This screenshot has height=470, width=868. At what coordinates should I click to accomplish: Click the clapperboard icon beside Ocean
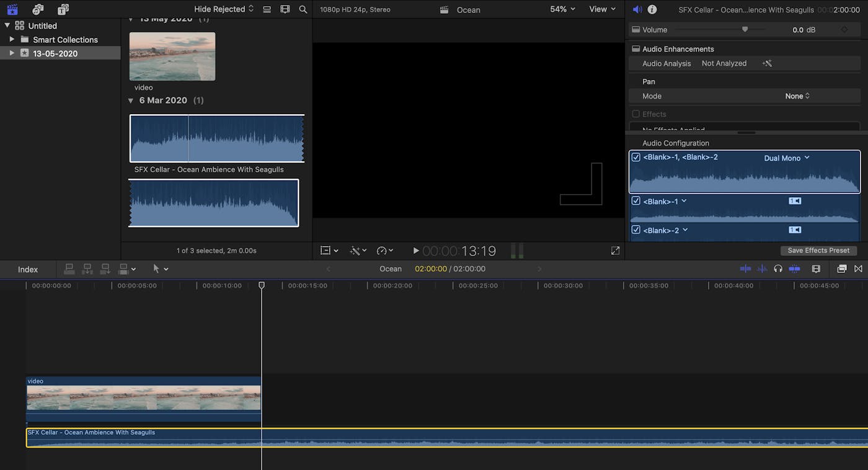click(x=444, y=9)
